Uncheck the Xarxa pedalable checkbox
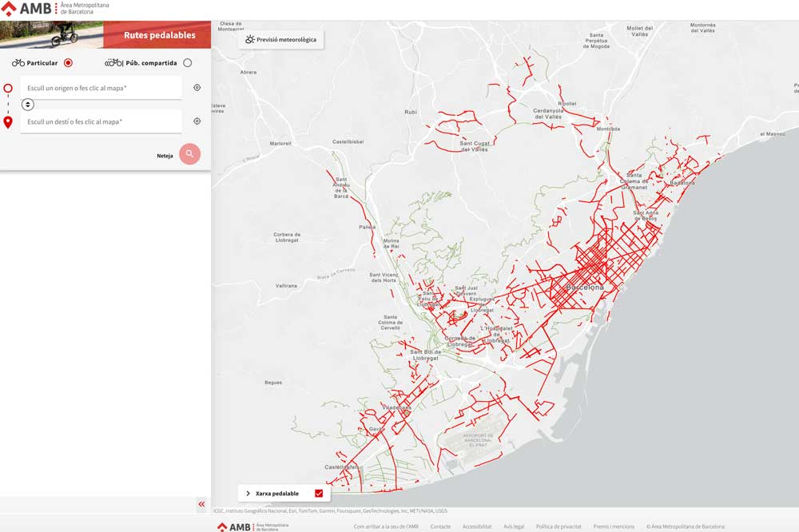Screen dimensions: 799x532 [x=319, y=494]
